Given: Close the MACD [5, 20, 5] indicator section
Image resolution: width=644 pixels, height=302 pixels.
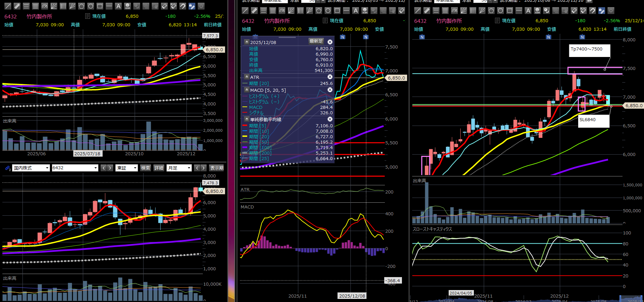Looking at the screenshot, I should (330, 90).
